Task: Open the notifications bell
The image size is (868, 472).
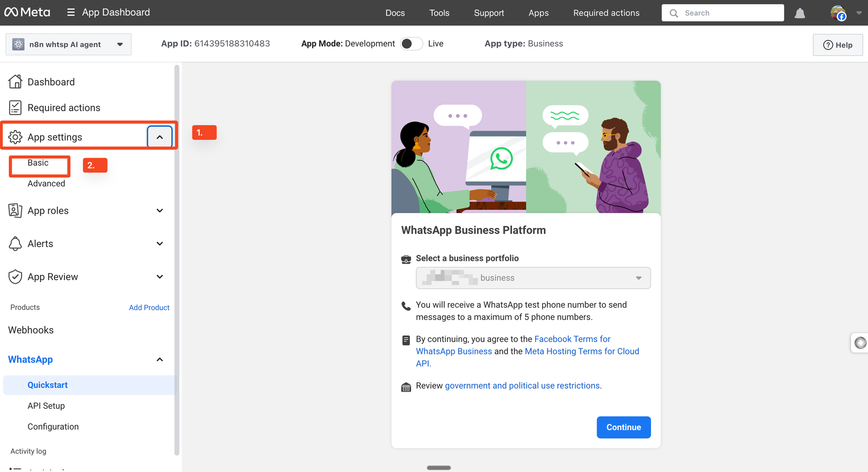Action: click(x=799, y=13)
